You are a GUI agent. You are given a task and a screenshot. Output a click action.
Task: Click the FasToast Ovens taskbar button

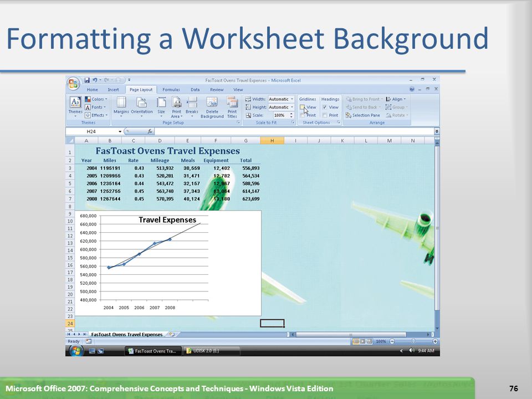click(x=154, y=351)
